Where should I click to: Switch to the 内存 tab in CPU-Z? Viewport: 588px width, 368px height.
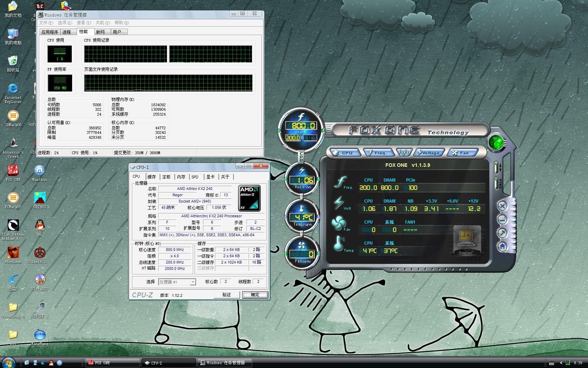coord(181,177)
